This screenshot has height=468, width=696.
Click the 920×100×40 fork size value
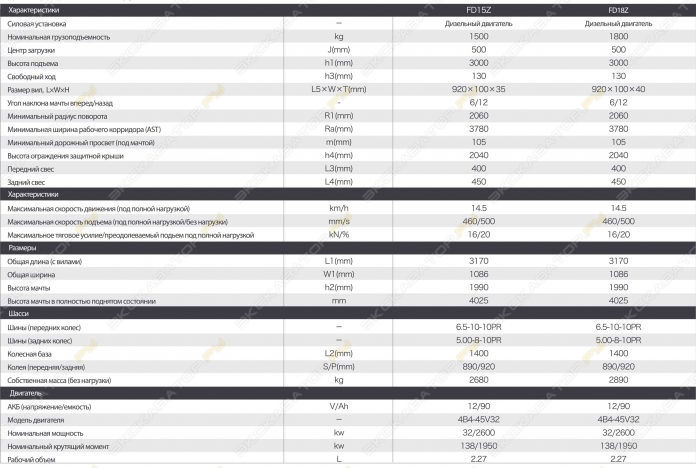coord(618,89)
